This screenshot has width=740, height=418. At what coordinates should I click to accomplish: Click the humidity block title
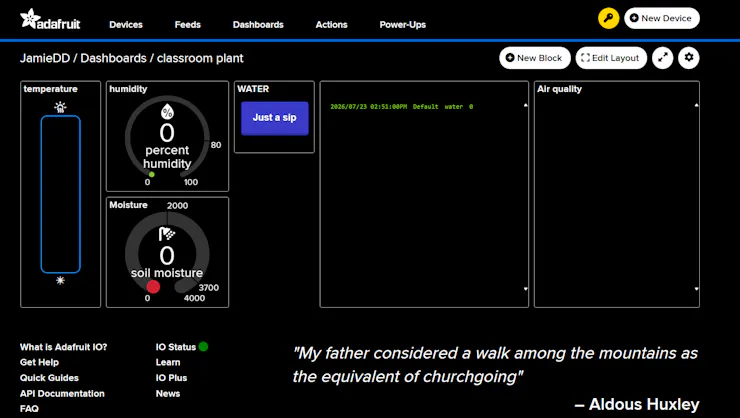[128, 89]
